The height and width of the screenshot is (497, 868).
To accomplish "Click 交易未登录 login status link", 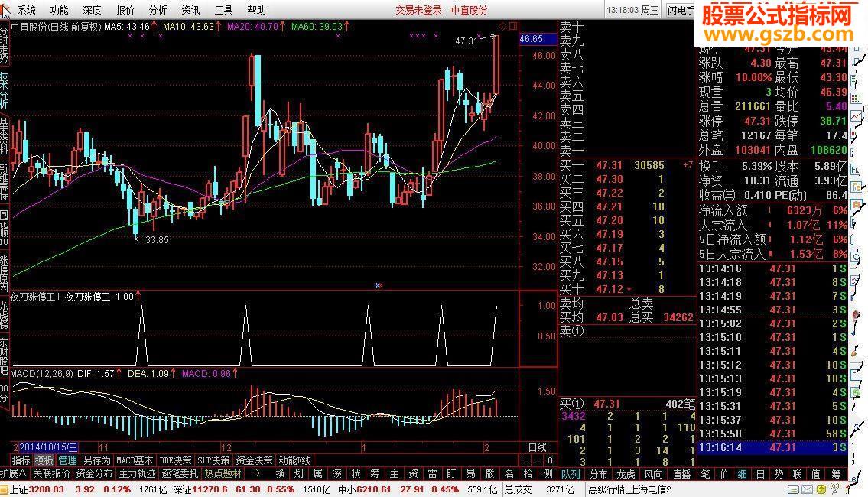I will pyautogui.click(x=418, y=10).
